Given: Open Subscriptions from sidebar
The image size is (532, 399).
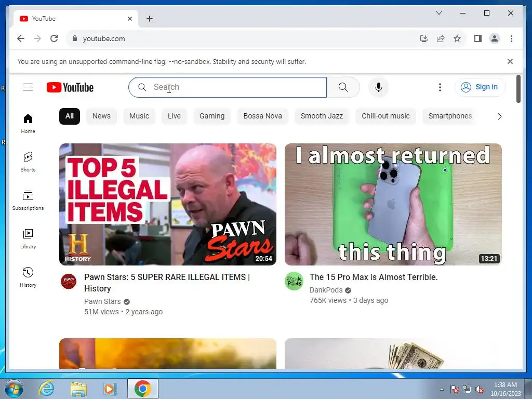Looking at the screenshot, I should pyautogui.click(x=28, y=201).
